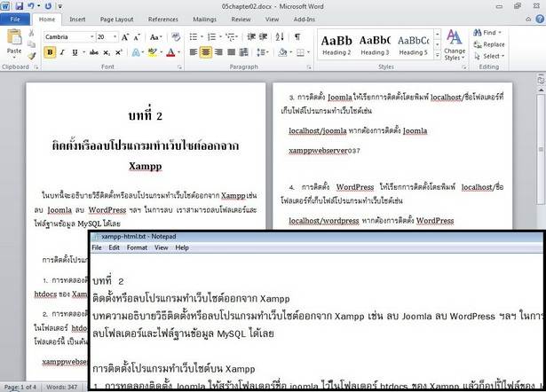Open the Change Case Aa dropdown

(x=156, y=37)
